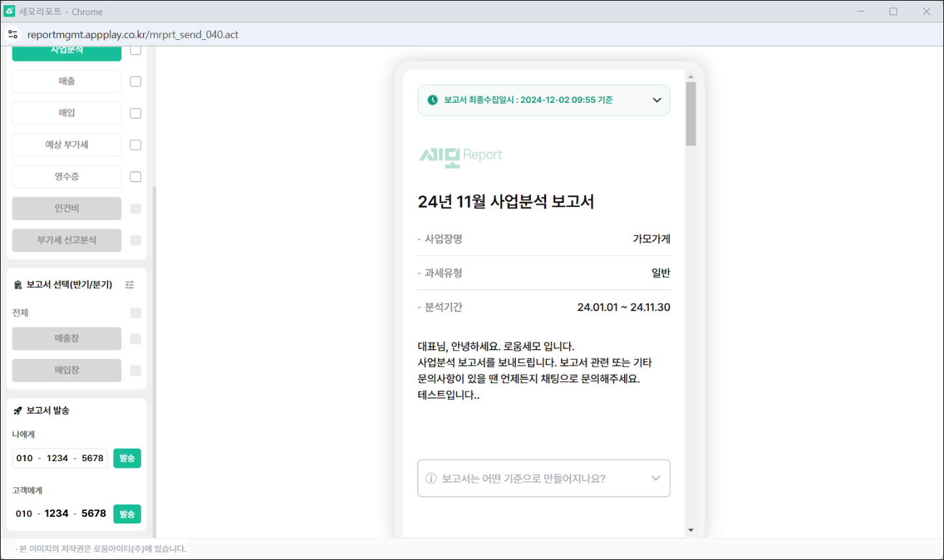Click the clipboard icon beside 보고서 선택

pos(18,285)
